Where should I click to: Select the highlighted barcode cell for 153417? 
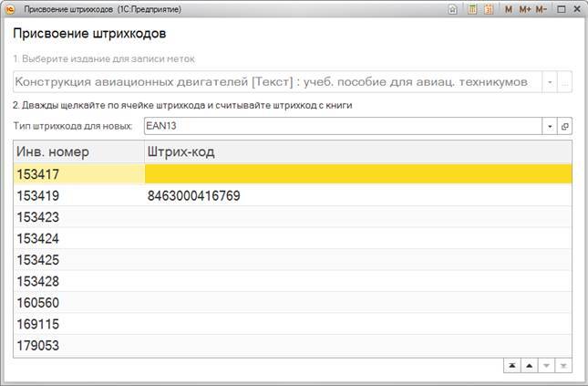[x=358, y=173]
